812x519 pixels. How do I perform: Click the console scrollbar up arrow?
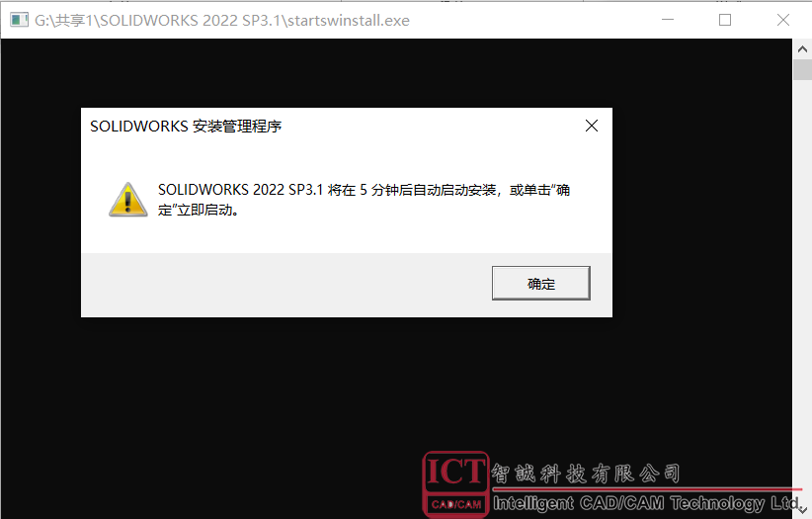tap(802, 49)
